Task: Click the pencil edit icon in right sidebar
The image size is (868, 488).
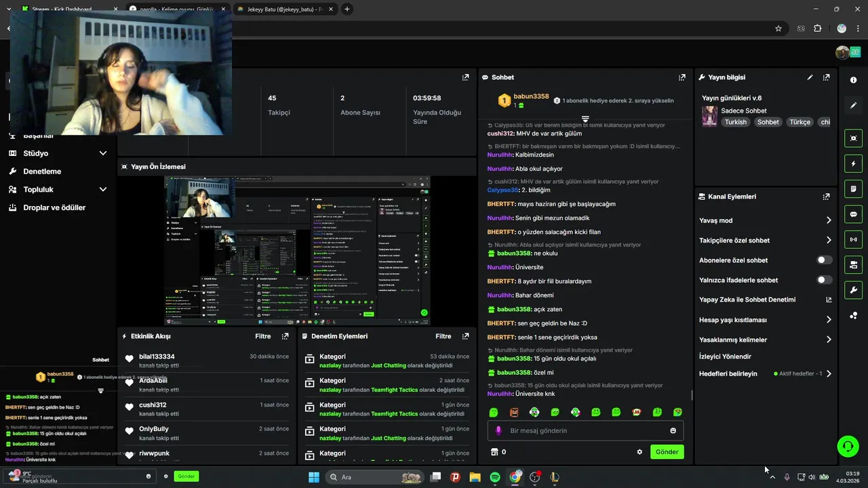Action: click(853, 106)
